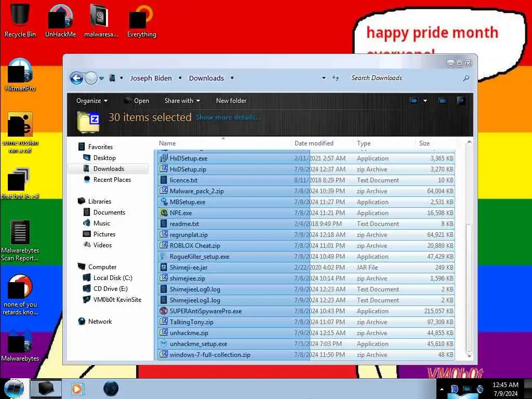This screenshot has width=532, height=399.
Task: Click the Back navigation arrow in Explorer
Action: pos(77,78)
